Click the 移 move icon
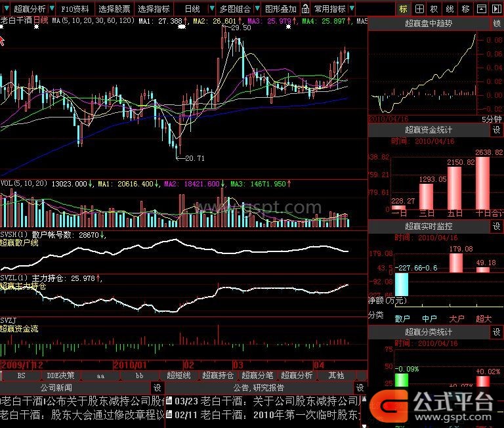 tap(465, 9)
